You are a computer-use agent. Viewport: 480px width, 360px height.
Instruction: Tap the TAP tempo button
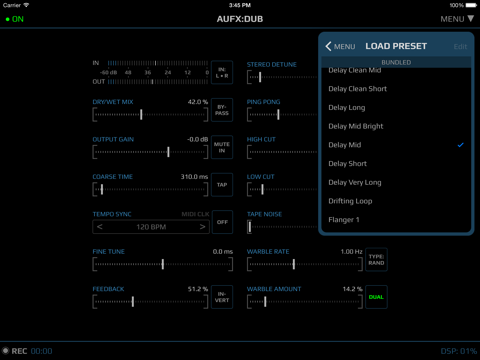222,185
